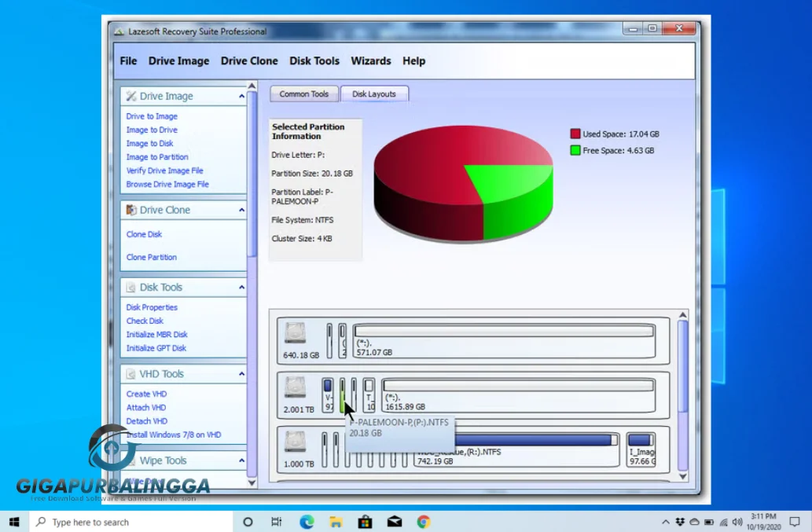Open the Disk Tools menu
The height and width of the screenshot is (532, 812).
click(314, 61)
